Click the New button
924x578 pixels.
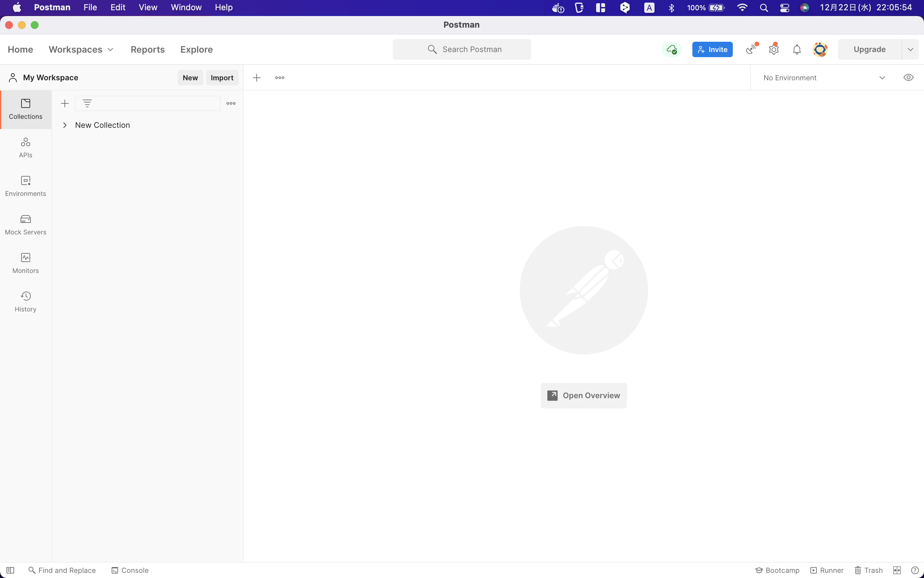coord(190,78)
